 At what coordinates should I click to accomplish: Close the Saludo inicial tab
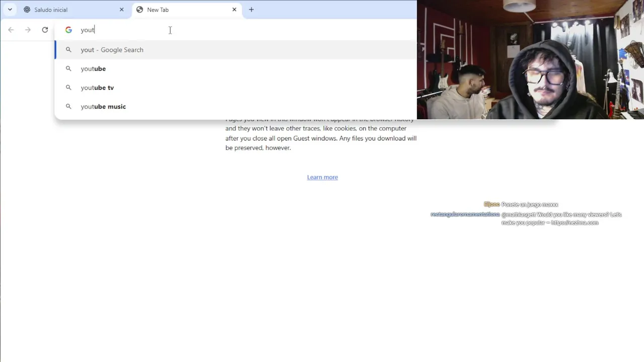coord(121,10)
